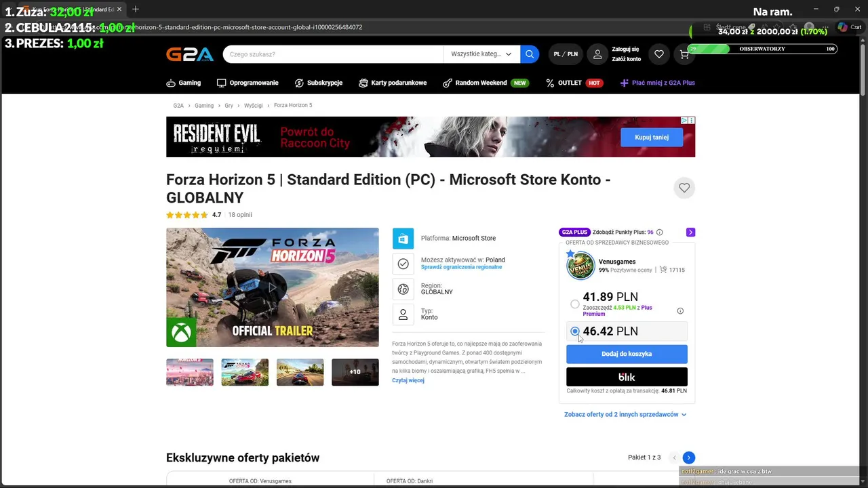Click the Gaming breadcrumb
This screenshot has width=868, height=488.
(204, 106)
